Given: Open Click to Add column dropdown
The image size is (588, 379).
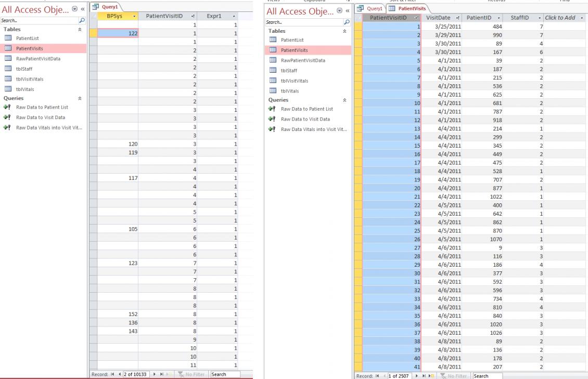Looking at the screenshot, I should click(x=582, y=18).
